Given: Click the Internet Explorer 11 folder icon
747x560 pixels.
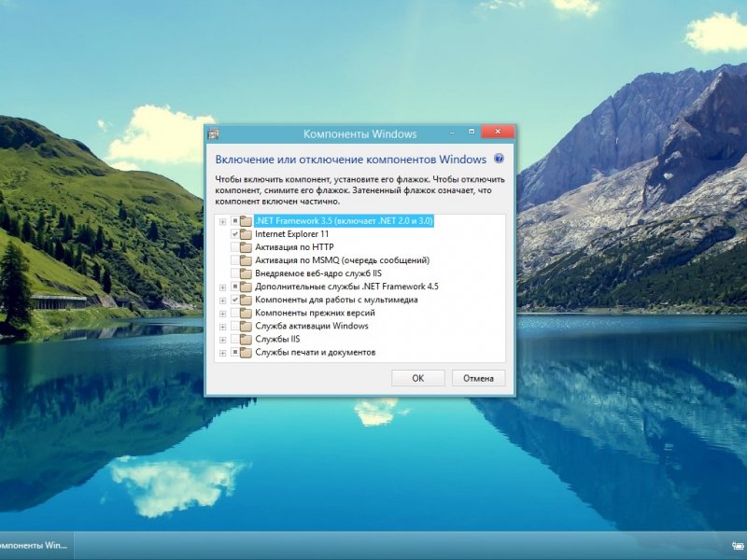Looking at the screenshot, I should (246, 234).
